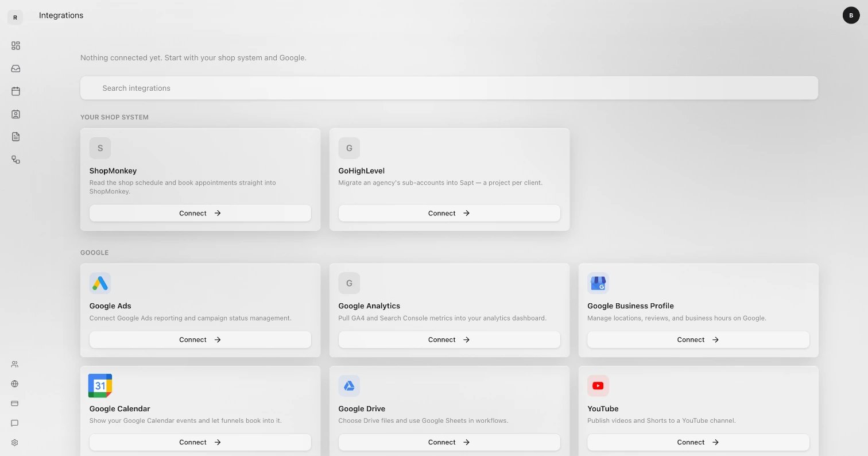Open the dashboard grid icon in sidebar

coord(15,45)
